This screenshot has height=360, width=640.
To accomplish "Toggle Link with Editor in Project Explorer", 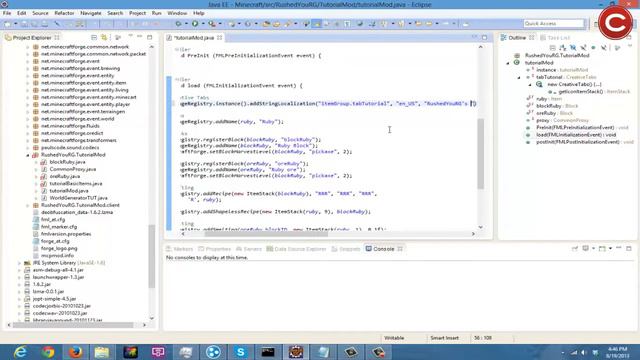I will (104, 38).
